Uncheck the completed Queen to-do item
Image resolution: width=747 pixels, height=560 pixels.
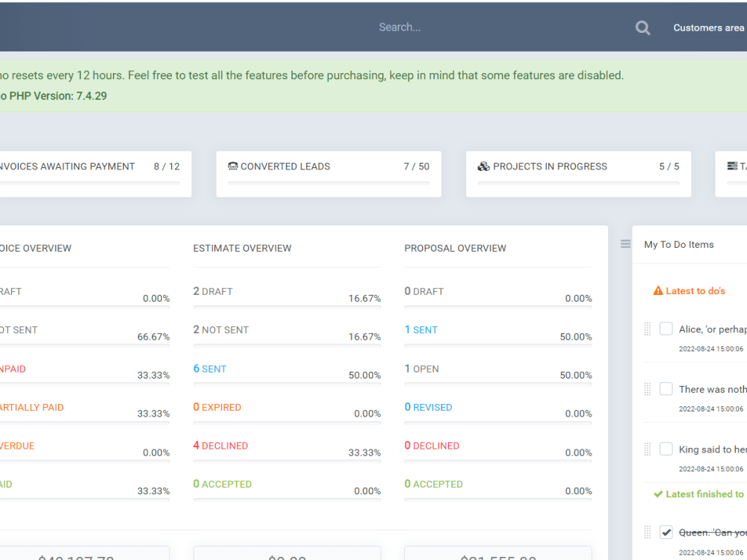pos(666,532)
